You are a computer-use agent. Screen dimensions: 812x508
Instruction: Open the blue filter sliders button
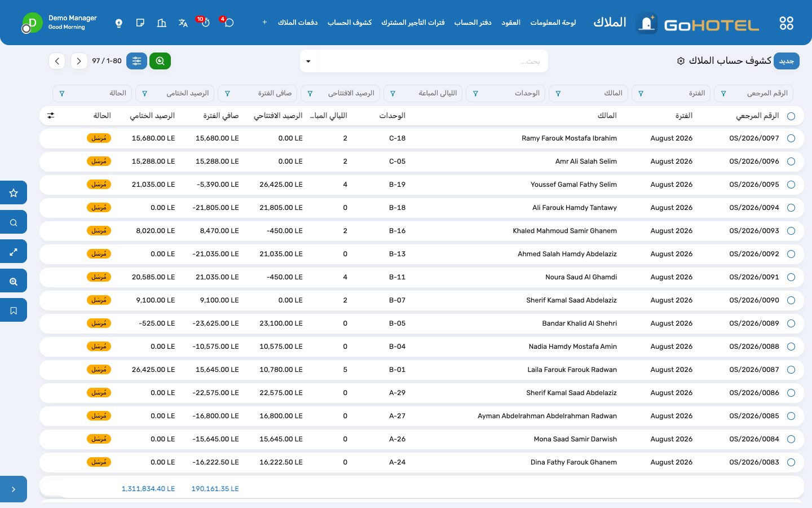click(136, 61)
